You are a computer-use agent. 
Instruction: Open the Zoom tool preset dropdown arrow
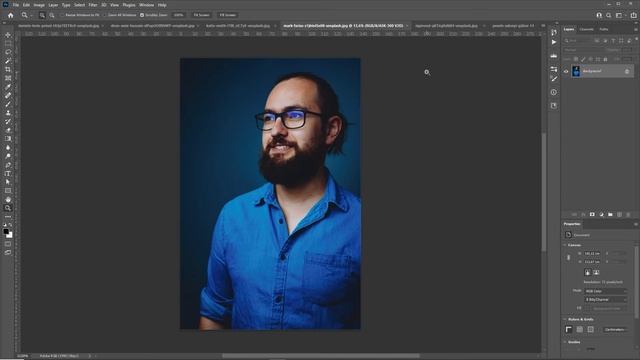[x=31, y=16]
